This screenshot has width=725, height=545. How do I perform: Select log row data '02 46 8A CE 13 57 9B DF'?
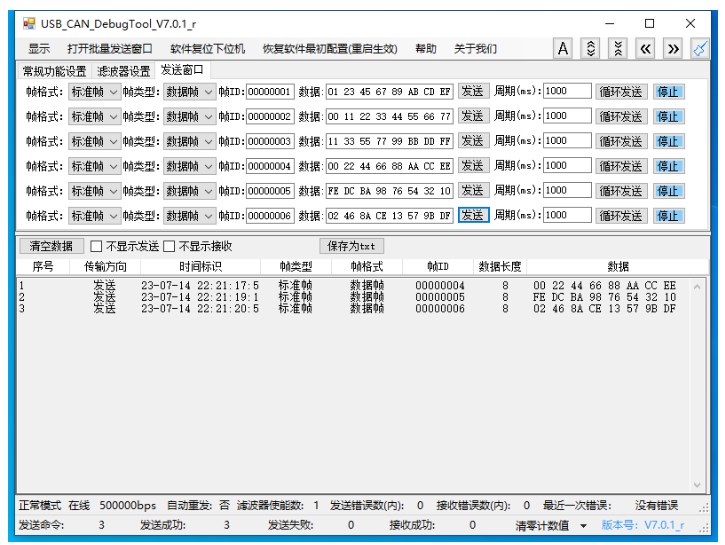(605, 309)
